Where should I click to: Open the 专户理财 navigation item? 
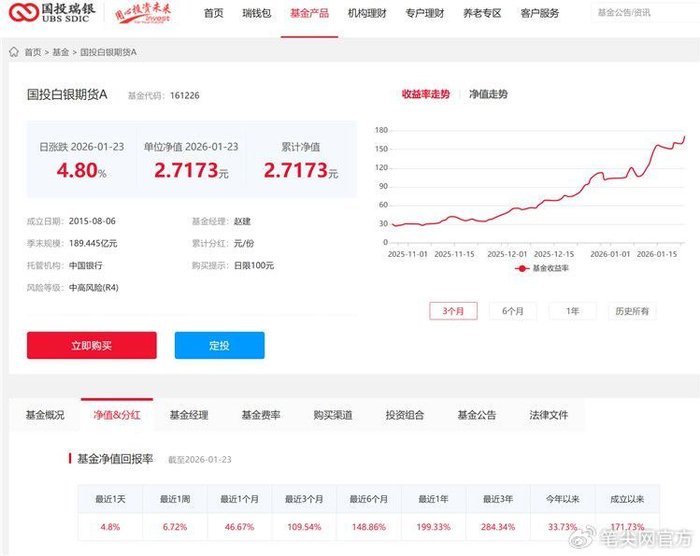425,13
